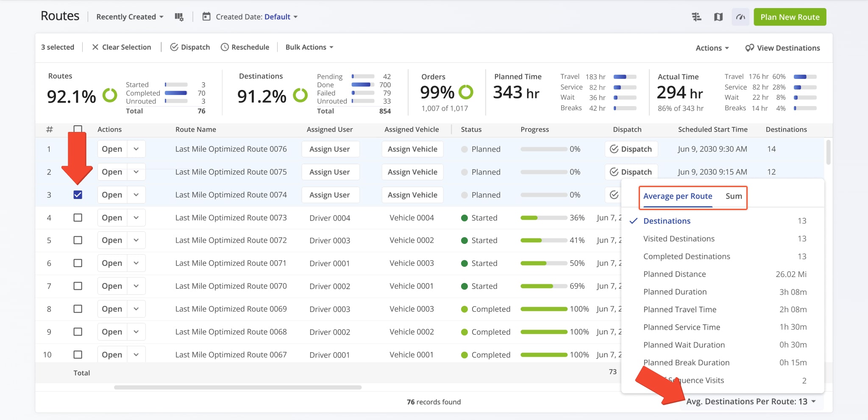The image size is (868, 420).
Task: Open the Created Date calendar icon
Action: [x=206, y=17]
